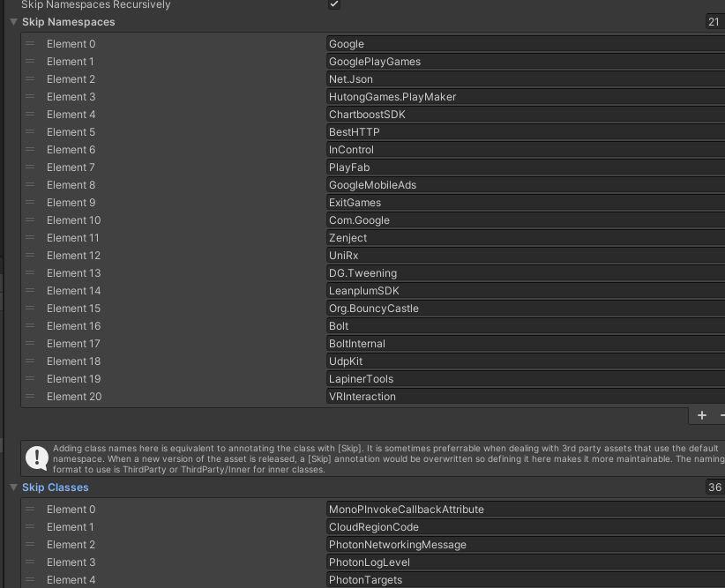Grab the drag handle of namespace Zenject
The image size is (725, 588).
30,237
